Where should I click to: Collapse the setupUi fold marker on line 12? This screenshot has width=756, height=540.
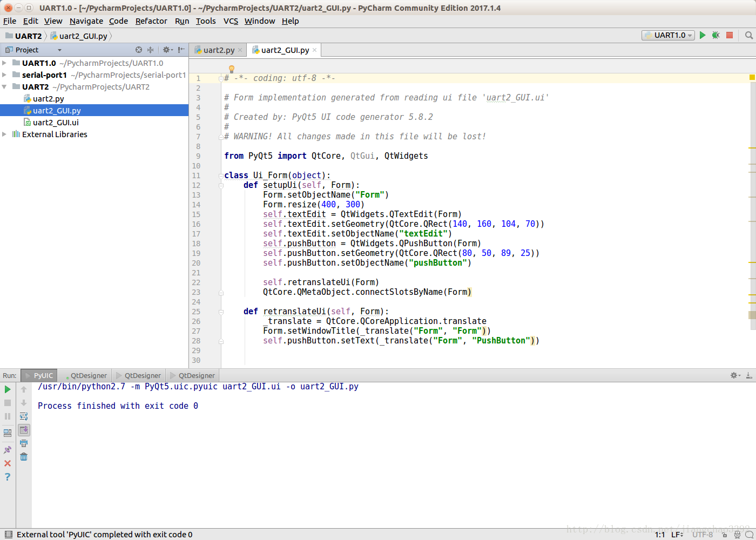(221, 185)
